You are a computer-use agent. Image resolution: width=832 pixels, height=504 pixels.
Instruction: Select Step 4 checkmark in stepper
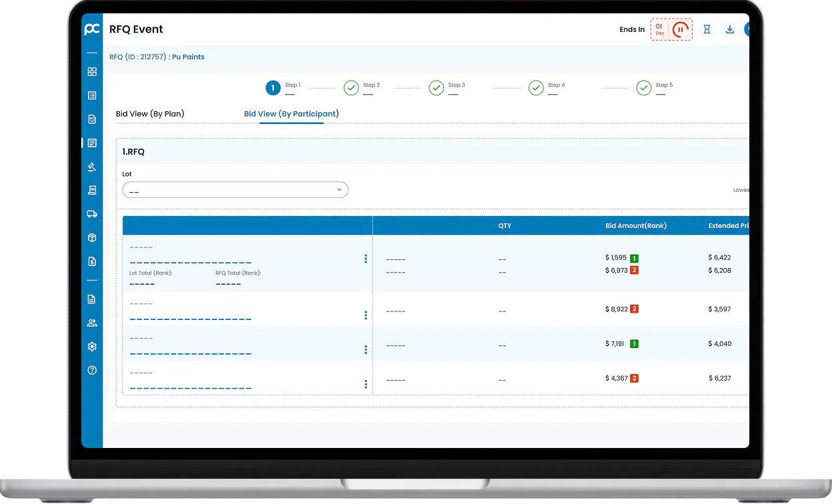tap(536, 88)
